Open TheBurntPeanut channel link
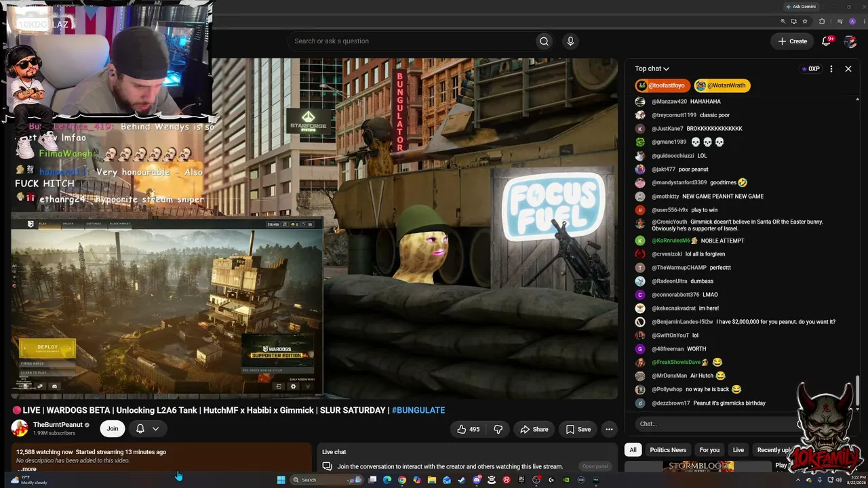Screen dimensions: 868x488 (x=58, y=425)
